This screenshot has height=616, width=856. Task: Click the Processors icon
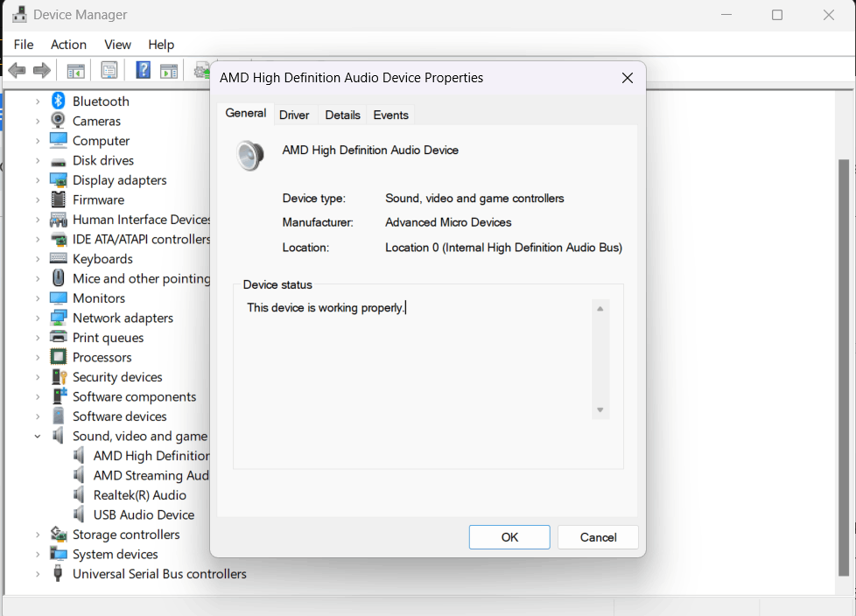(58, 357)
